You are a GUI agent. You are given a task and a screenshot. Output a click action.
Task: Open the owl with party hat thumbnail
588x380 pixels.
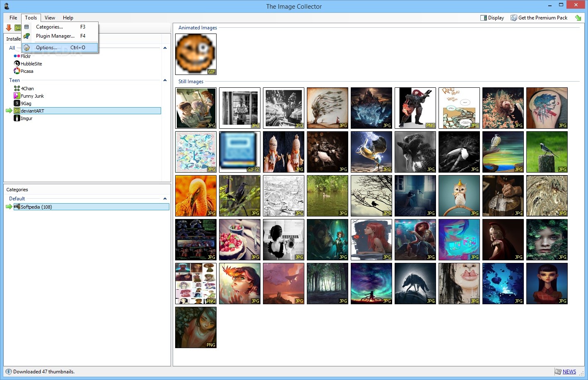pos(459,196)
